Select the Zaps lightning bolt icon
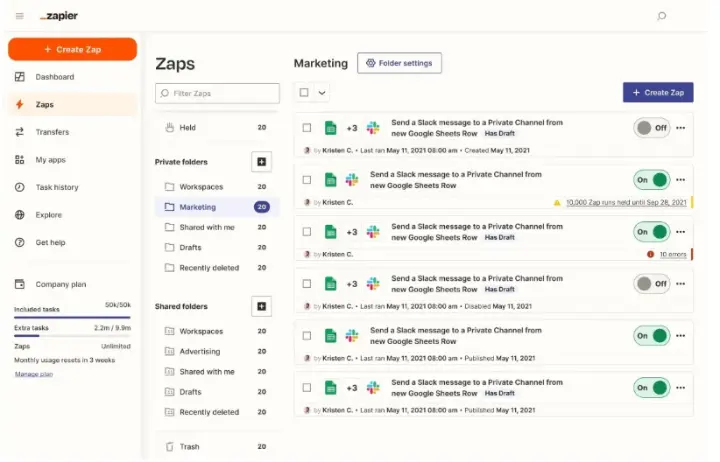 coord(19,104)
